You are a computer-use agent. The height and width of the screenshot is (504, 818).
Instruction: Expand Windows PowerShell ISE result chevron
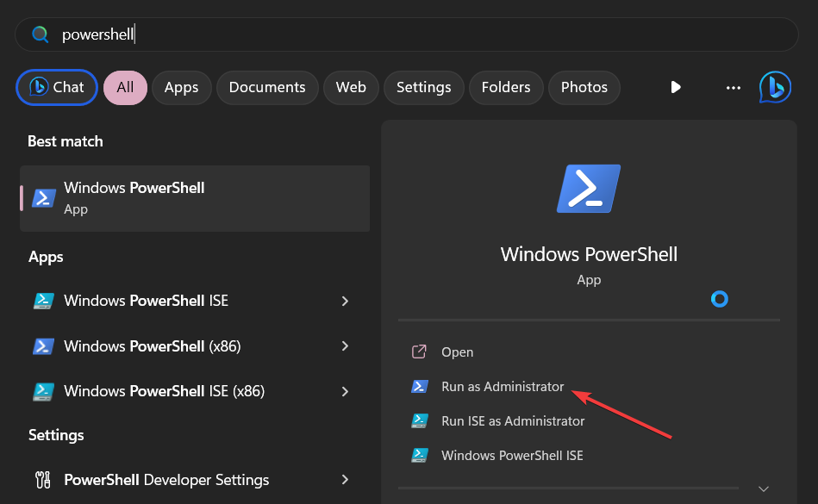[x=345, y=301]
